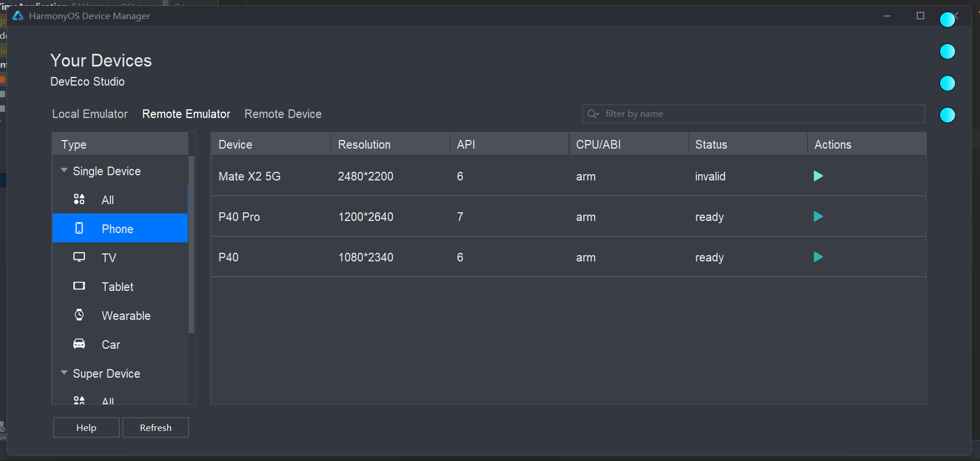Focus the filter by name field

coord(753,114)
